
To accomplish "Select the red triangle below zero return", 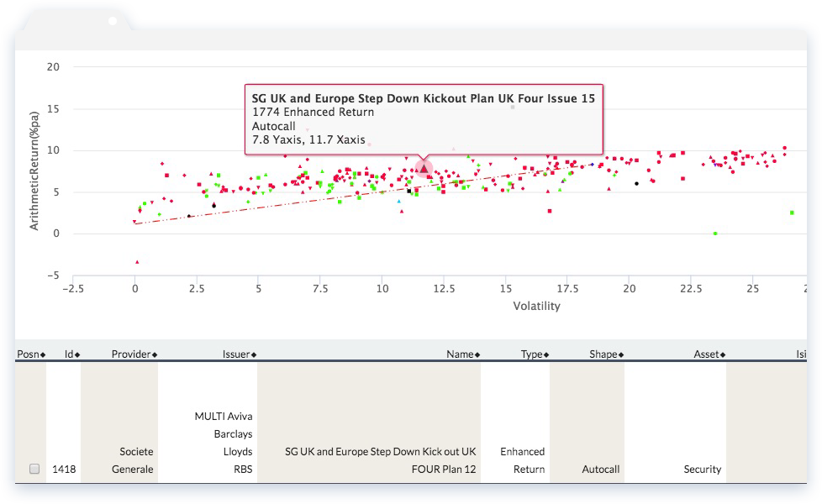I will 137,262.
